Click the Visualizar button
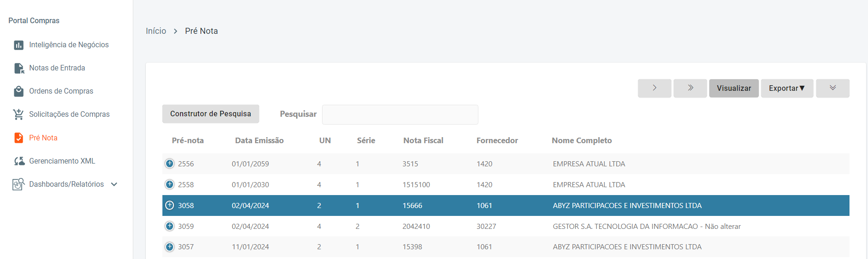 coord(734,88)
